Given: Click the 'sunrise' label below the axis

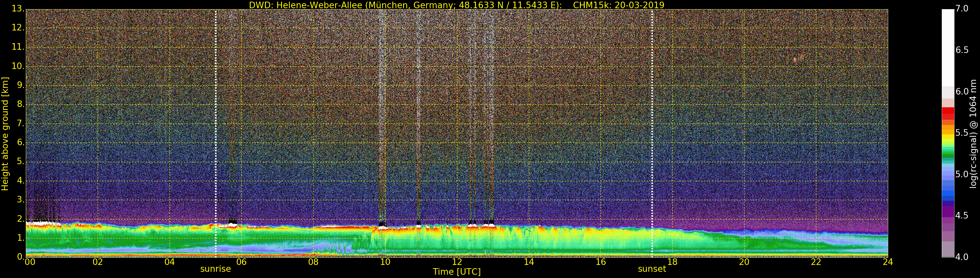Looking at the screenshot, I should [x=216, y=269].
